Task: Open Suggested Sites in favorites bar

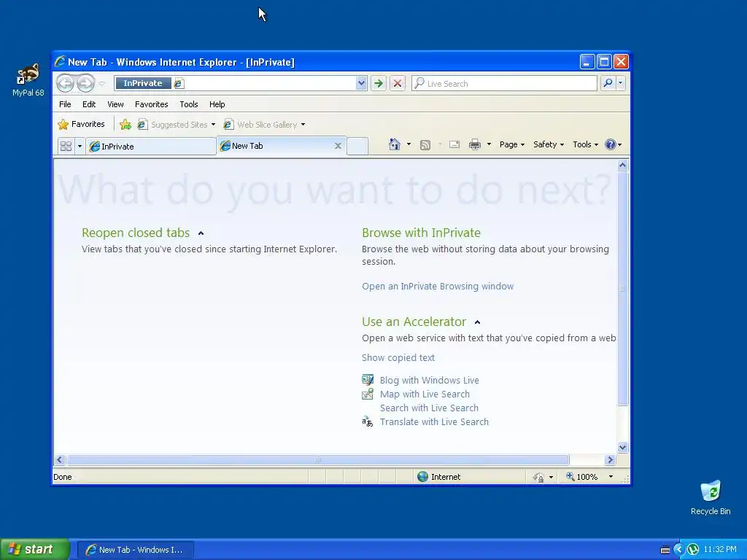Action: point(177,125)
